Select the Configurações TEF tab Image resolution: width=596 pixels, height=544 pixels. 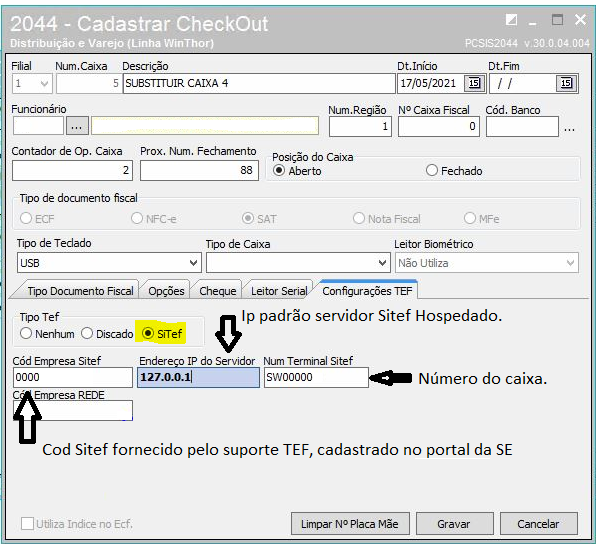coord(367,291)
